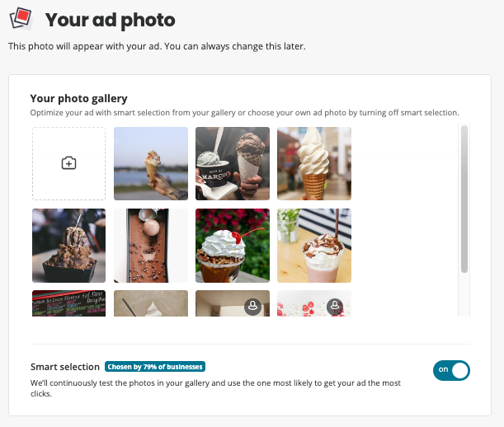This screenshot has height=427, width=504.
Task: Choose the Marcus cup and cone photo
Action: (x=233, y=163)
